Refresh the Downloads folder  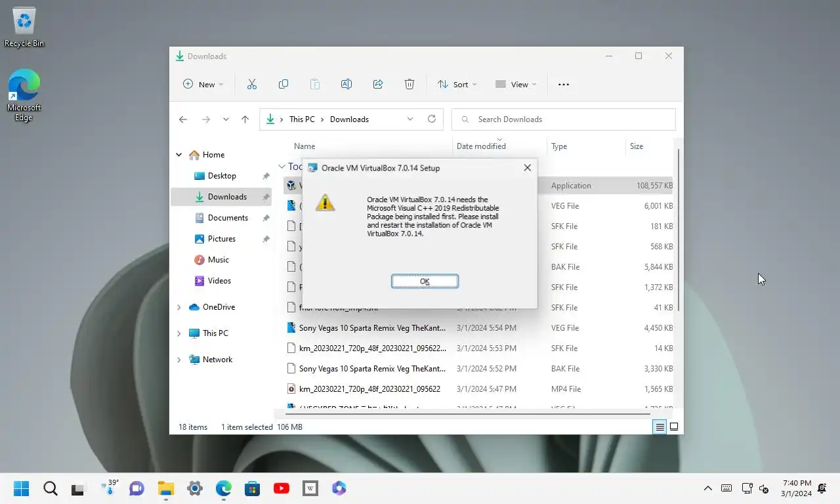pos(431,119)
